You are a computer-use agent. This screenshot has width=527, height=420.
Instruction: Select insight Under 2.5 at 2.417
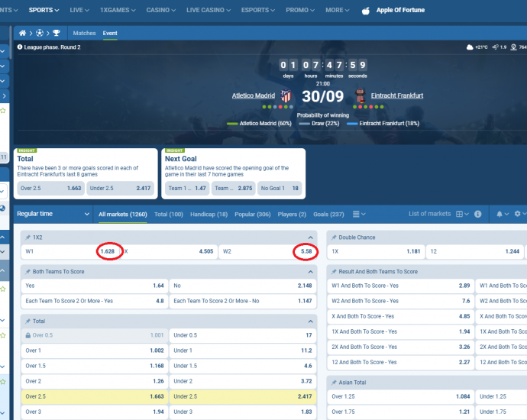(x=120, y=188)
